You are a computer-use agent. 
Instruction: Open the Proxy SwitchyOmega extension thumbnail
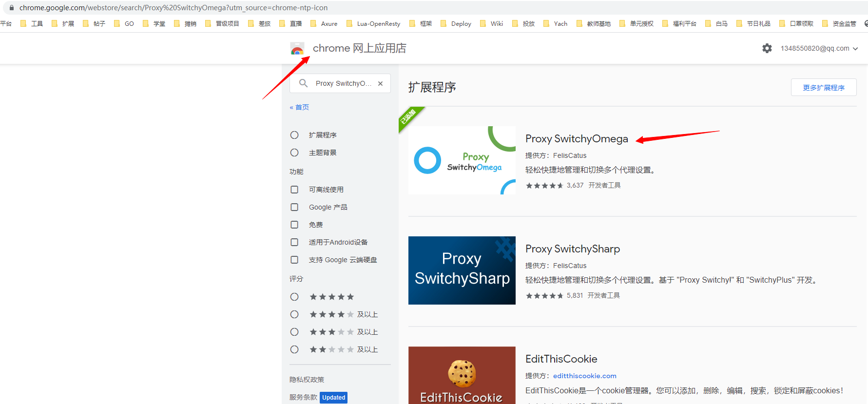tap(462, 160)
